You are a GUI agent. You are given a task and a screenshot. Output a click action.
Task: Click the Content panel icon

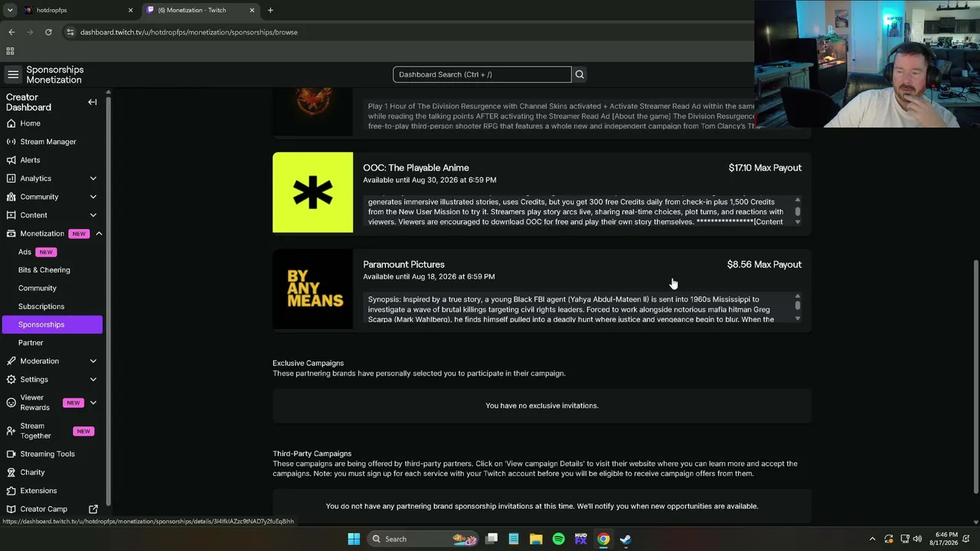click(11, 215)
